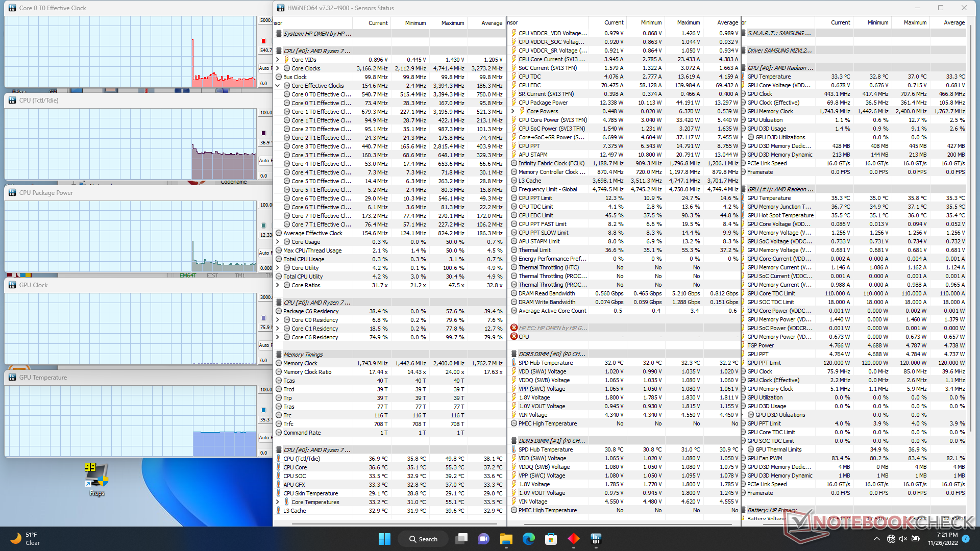Viewport: 980px width, 551px height.
Task: Open the Teams Chat taskbar icon
Action: click(x=483, y=539)
